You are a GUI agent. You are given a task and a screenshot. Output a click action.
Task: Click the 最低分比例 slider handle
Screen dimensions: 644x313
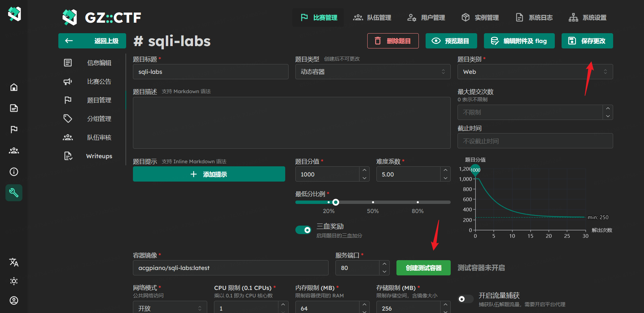tap(336, 202)
